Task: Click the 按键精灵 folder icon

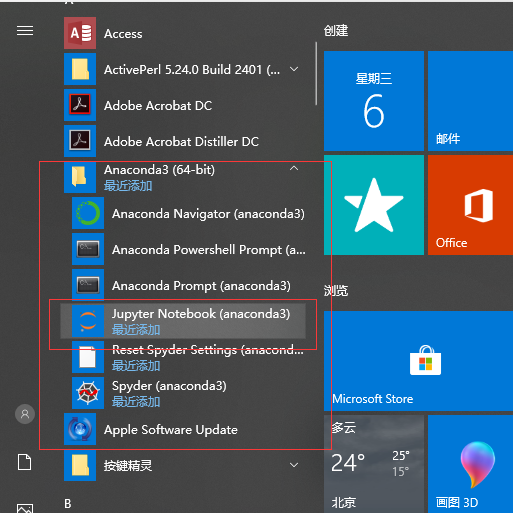Action: 80,465
